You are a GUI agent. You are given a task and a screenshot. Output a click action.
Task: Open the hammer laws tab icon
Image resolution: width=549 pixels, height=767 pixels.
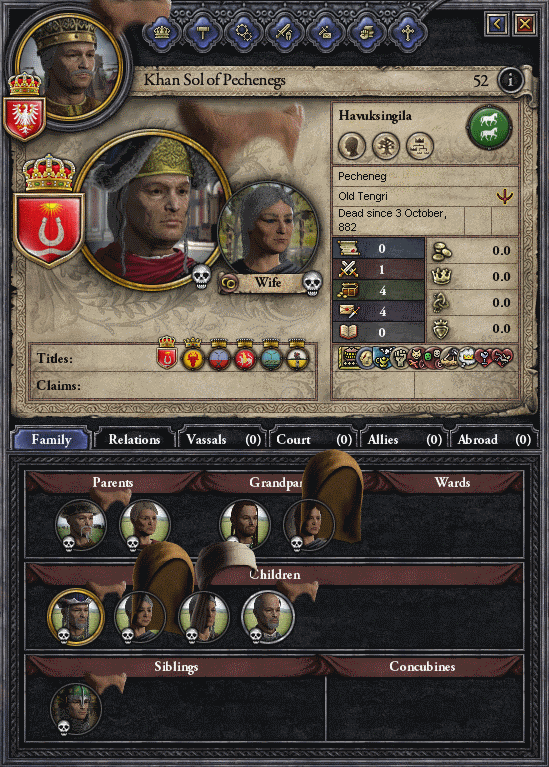coord(203,33)
